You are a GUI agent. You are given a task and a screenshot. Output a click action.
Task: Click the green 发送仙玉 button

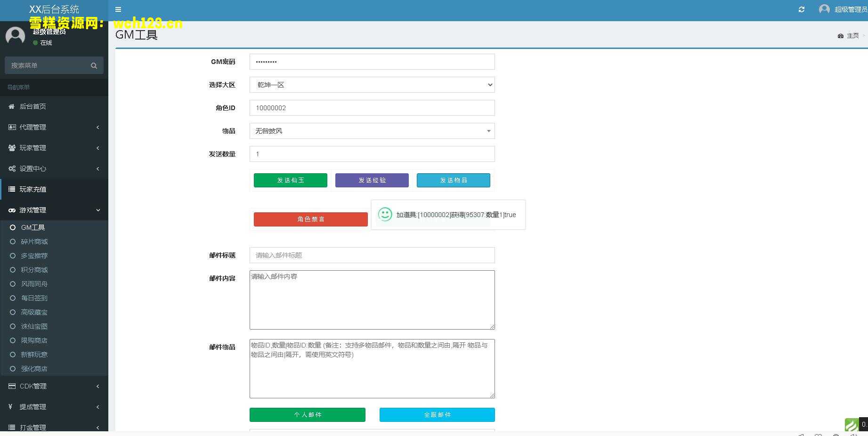tap(291, 180)
